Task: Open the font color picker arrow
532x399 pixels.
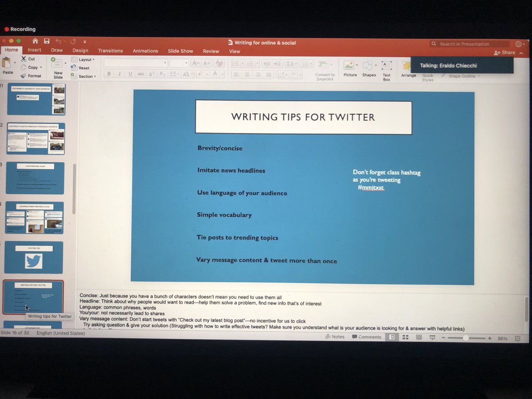Action: point(222,74)
